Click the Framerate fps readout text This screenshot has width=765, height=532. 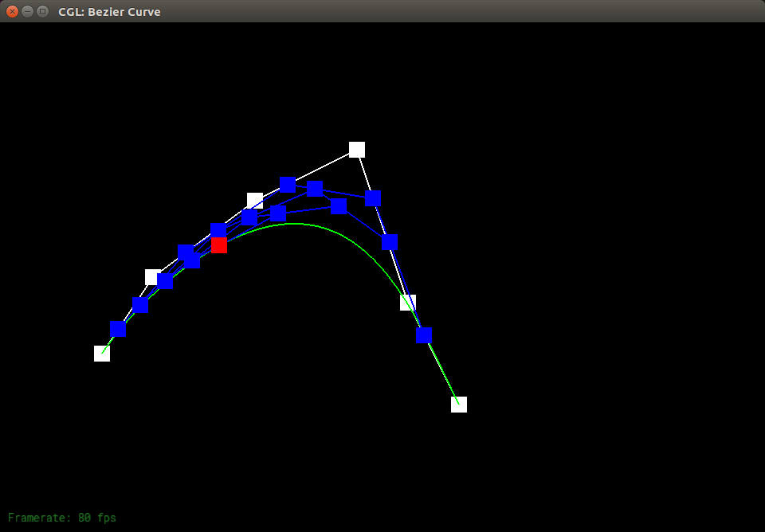point(62,518)
